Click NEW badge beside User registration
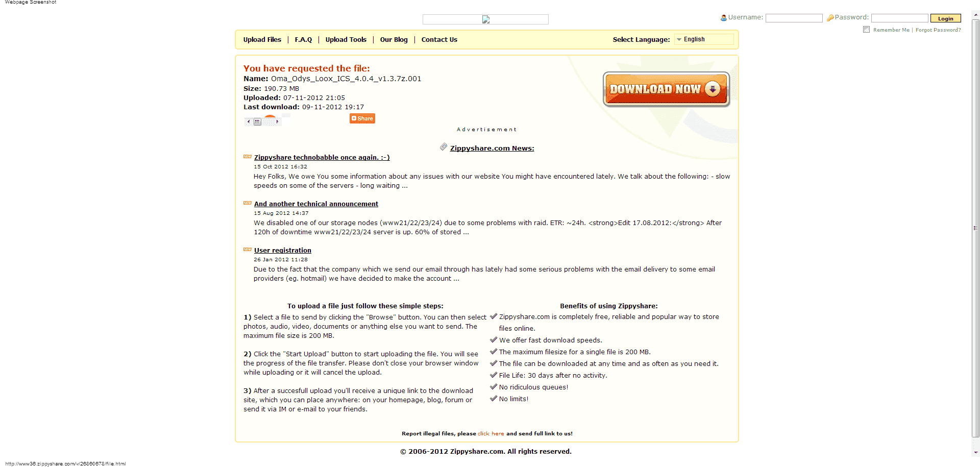Viewport: 980px width, 467px height. tap(248, 250)
